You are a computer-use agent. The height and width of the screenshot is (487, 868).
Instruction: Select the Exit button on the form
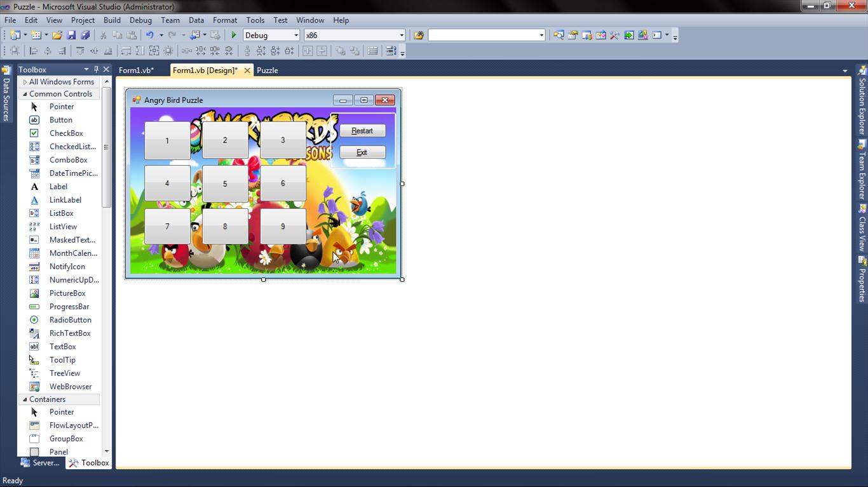[362, 152]
